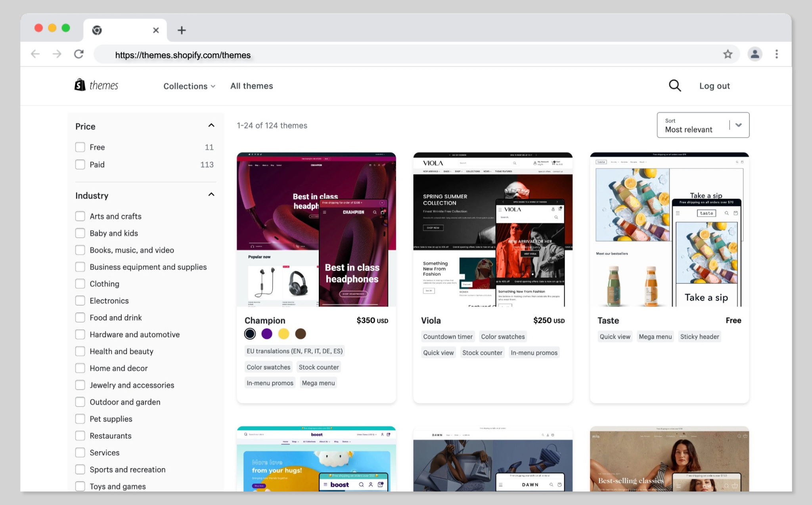
Task: Select the purple color swatch for Champion
Action: [x=267, y=333]
